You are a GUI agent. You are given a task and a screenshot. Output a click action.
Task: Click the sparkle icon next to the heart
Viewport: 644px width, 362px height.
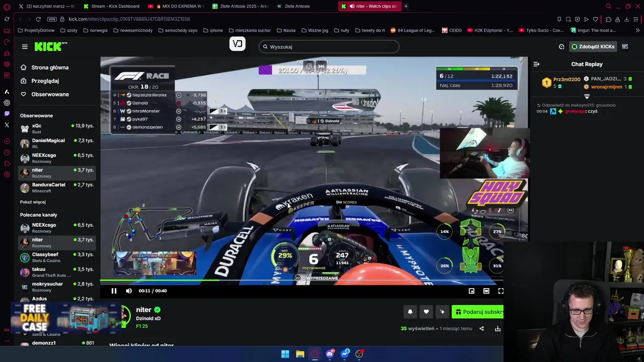[442, 312]
